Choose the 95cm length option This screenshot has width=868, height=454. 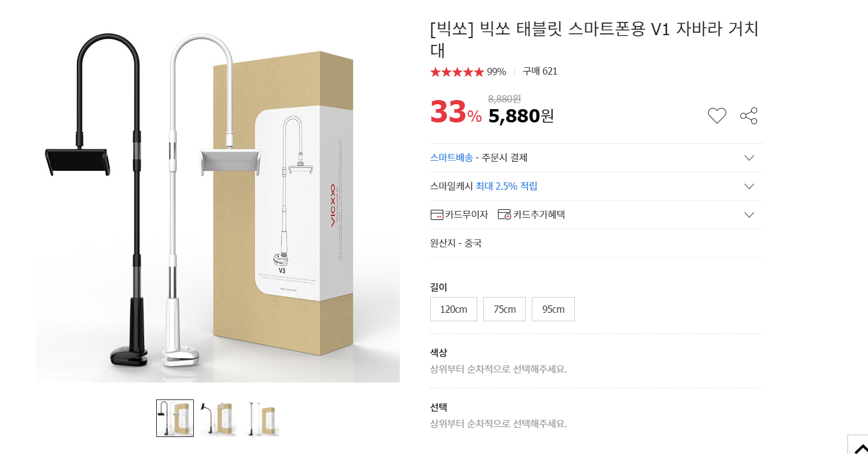[x=553, y=309]
